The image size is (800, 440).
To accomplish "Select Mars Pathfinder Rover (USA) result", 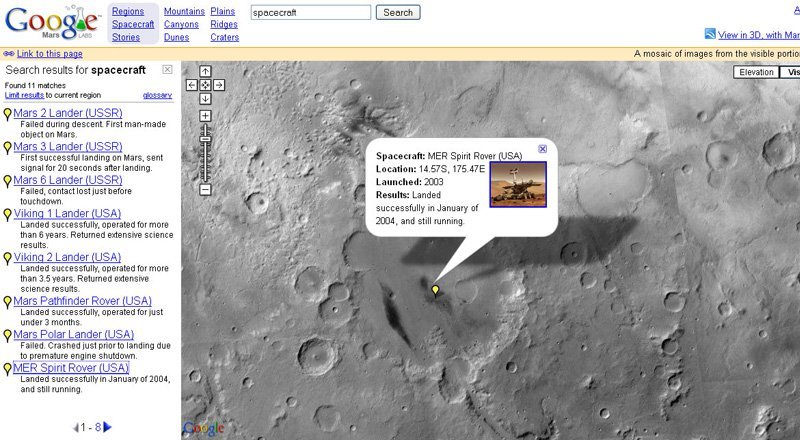I will pos(83,301).
